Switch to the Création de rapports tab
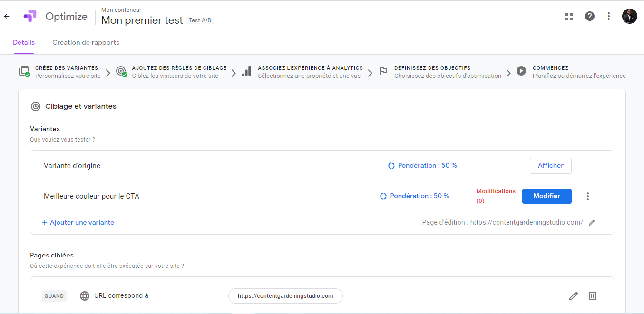The height and width of the screenshot is (314, 644). coord(86,42)
